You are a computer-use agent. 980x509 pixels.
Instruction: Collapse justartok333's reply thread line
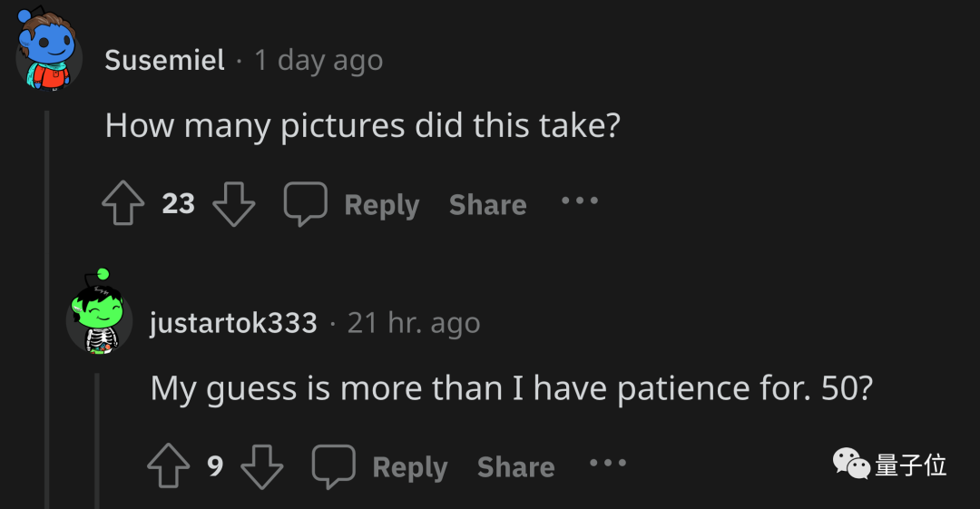(97, 443)
